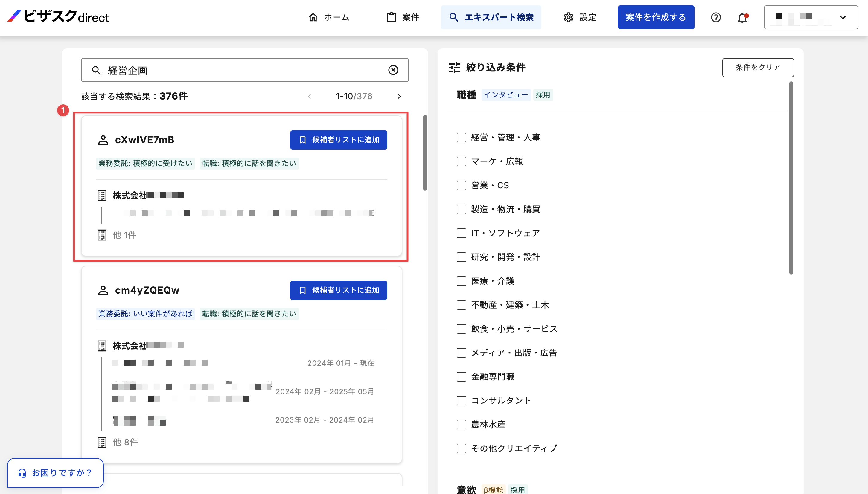The width and height of the screenshot is (868, 494).
Task: Check the 営業・CS checkbox
Action: pos(462,185)
